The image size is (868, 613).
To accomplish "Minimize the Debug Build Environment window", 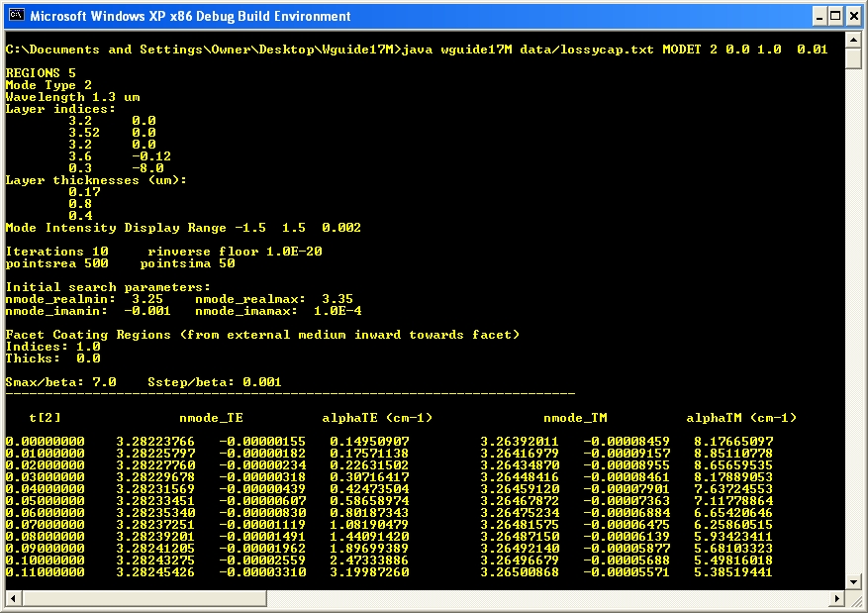I will 820,16.
